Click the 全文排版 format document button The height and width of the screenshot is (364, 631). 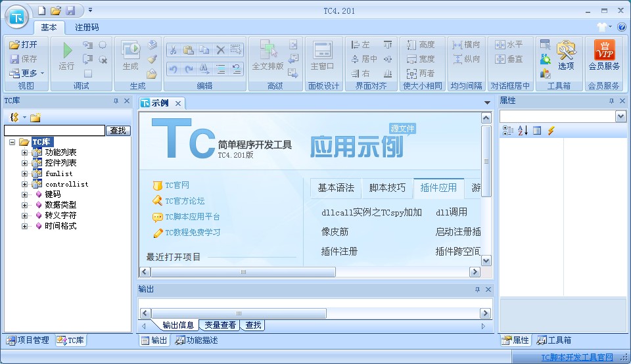click(x=268, y=55)
